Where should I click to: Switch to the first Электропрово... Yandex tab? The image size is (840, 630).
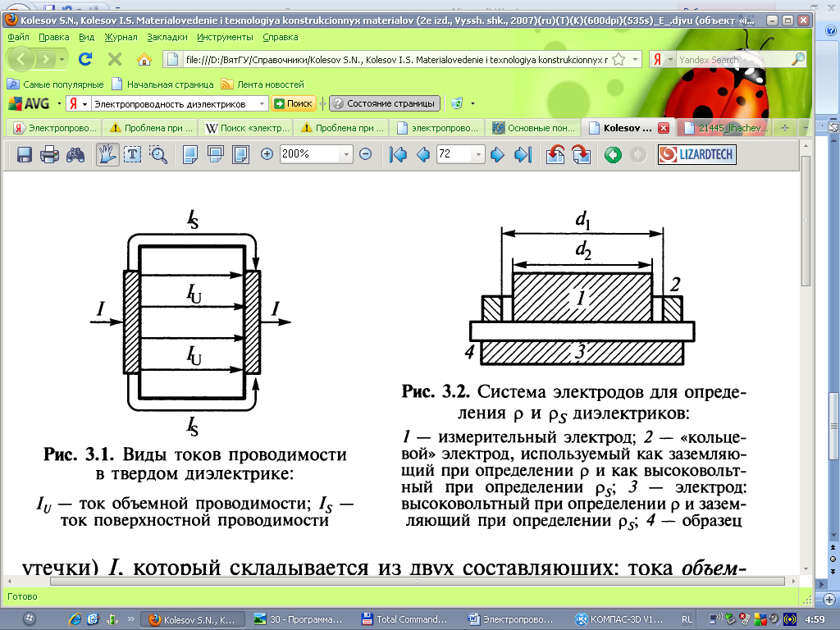coord(55,128)
